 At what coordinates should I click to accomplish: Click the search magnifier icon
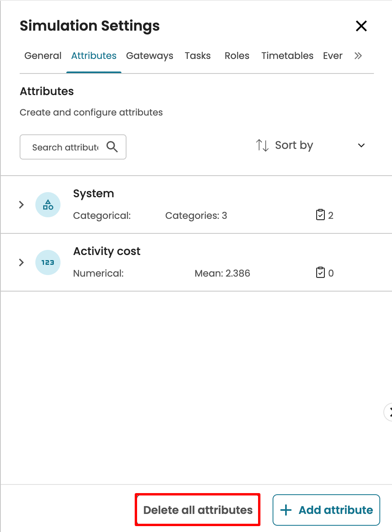coord(112,147)
